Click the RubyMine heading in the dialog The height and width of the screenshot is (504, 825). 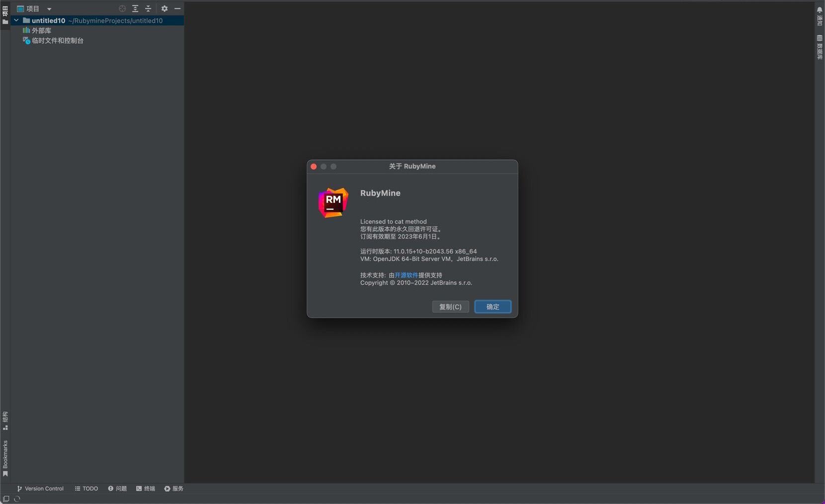(x=380, y=193)
